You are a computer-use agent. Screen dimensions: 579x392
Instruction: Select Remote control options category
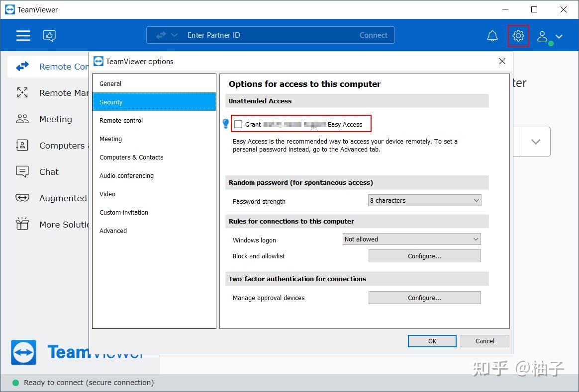tap(154, 120)
